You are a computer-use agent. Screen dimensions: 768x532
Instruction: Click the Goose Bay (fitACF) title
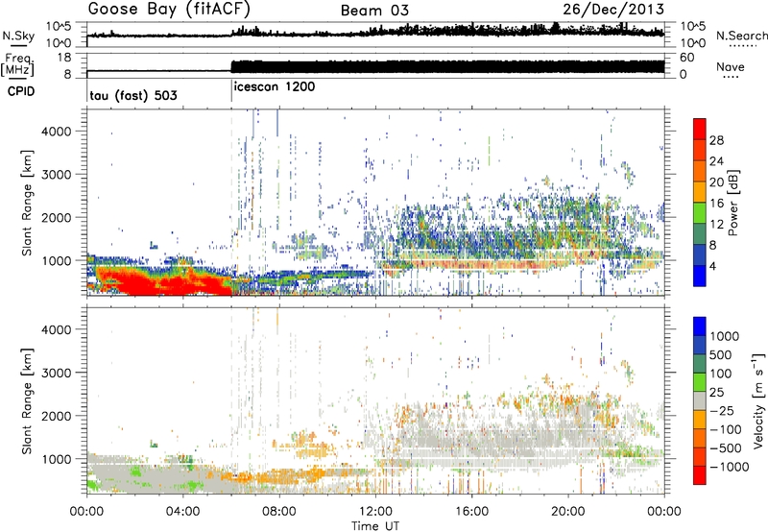point(169,10)
